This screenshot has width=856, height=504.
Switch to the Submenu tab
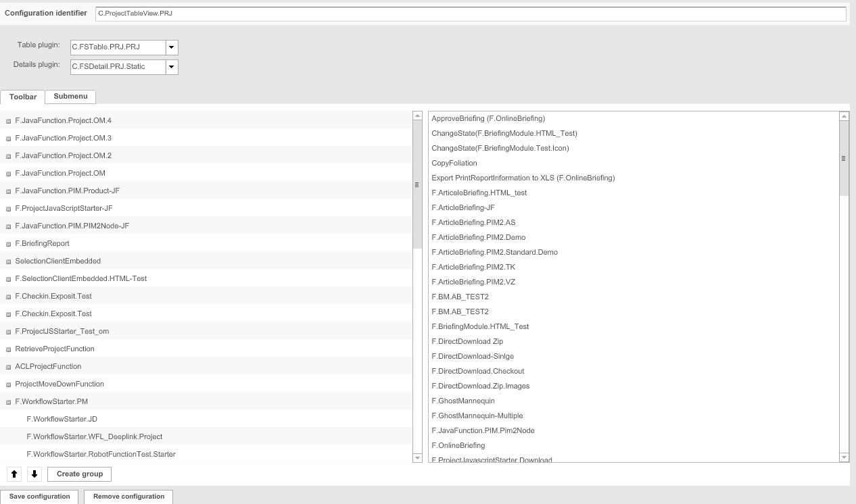pyautogui.click(x=70, y=97)
